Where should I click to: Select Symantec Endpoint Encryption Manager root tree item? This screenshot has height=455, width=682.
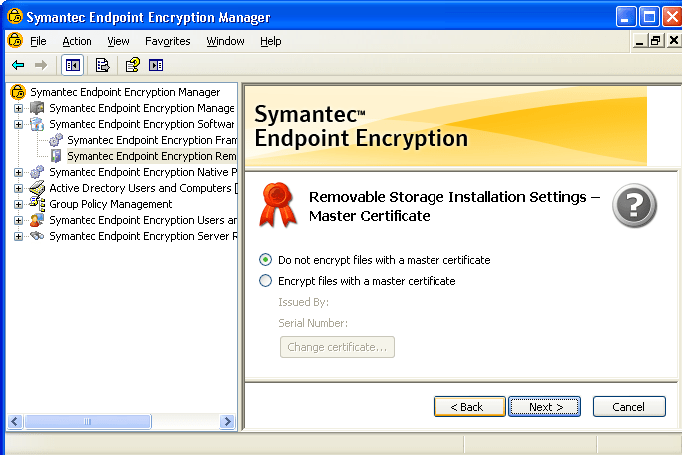point(125,92)
